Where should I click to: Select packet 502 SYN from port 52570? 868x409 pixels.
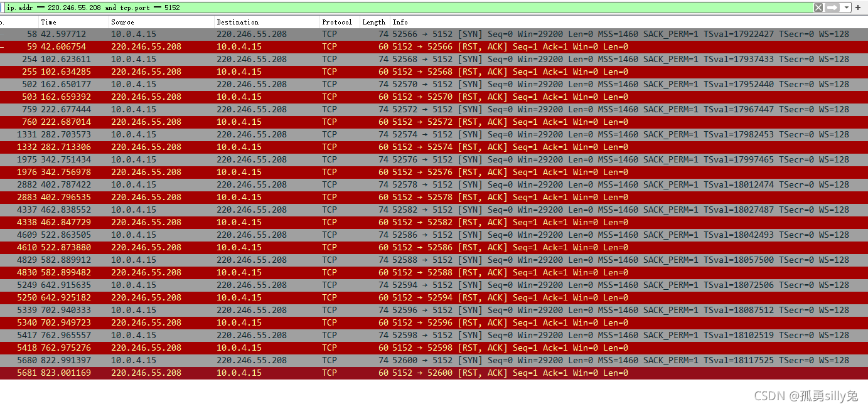pyautogui.click(x=434, y=84)
